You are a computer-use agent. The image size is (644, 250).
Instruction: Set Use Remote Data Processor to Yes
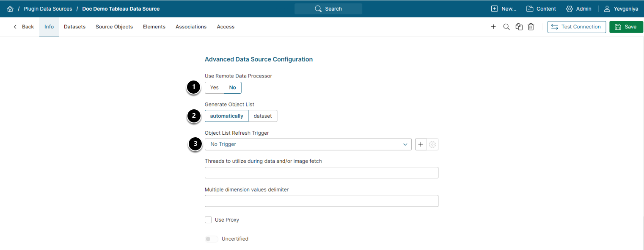tap(215, 88)
